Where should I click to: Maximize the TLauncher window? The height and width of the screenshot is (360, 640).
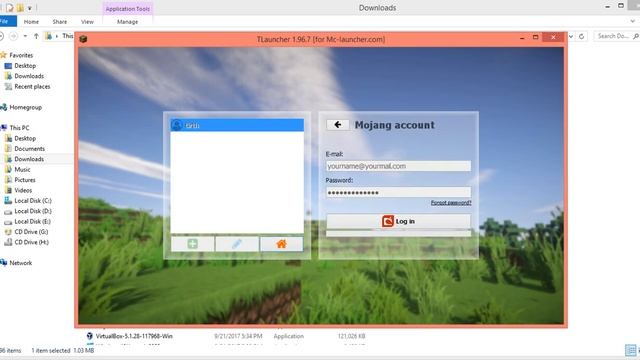tap(536, 38)
